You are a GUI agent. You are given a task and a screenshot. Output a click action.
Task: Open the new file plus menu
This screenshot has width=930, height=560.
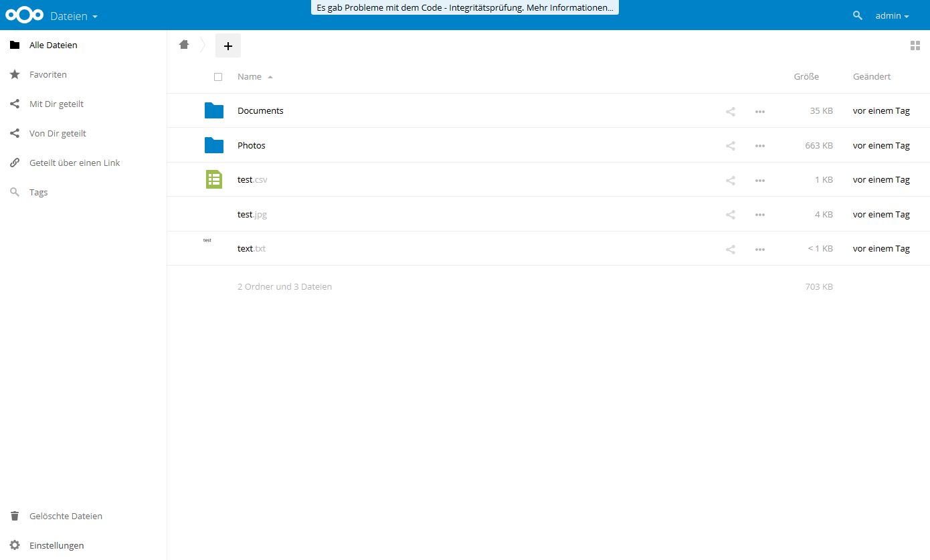click(228, 45)
